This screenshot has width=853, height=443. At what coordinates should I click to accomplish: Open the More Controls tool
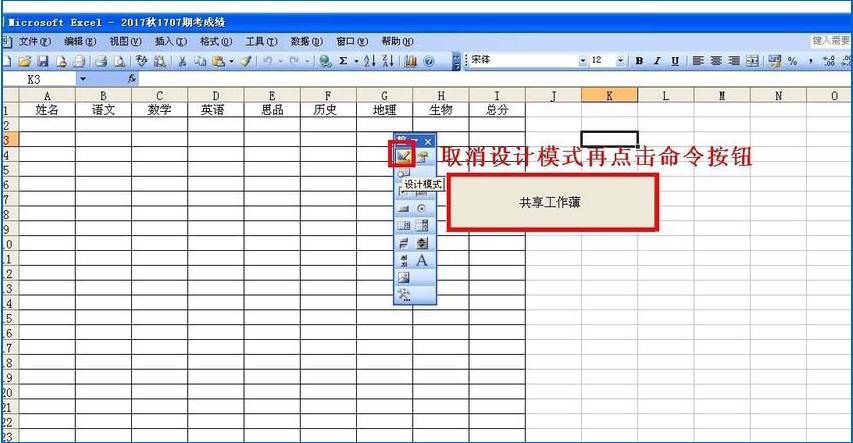coord(404,294)
